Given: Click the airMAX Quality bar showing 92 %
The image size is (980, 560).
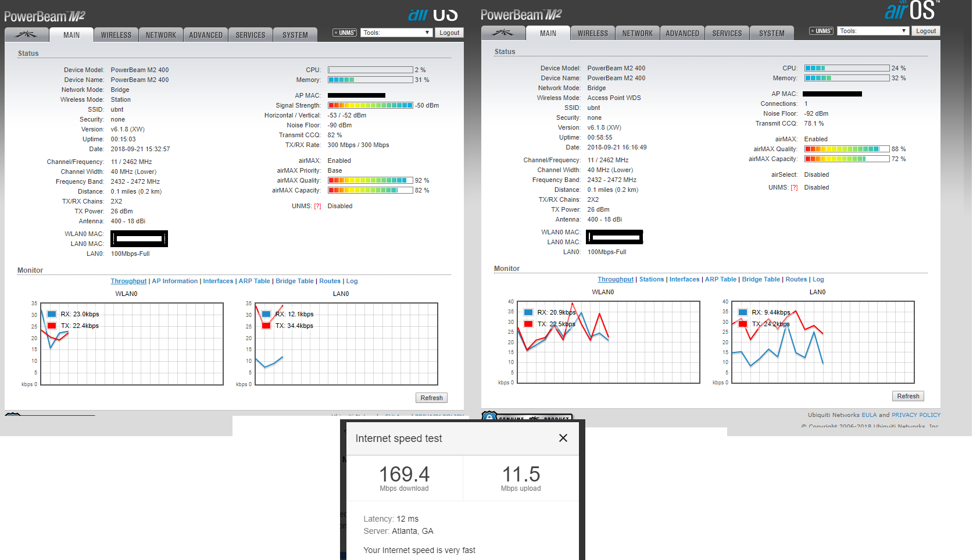Looking at the screenshot, I should 370,180.
